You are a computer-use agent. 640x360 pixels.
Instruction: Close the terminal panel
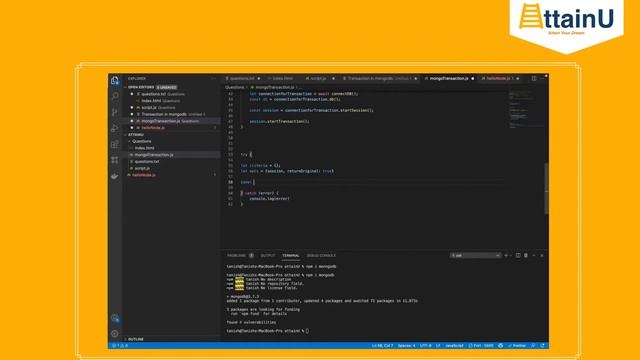pyautogui.click(x=542, y=256)
